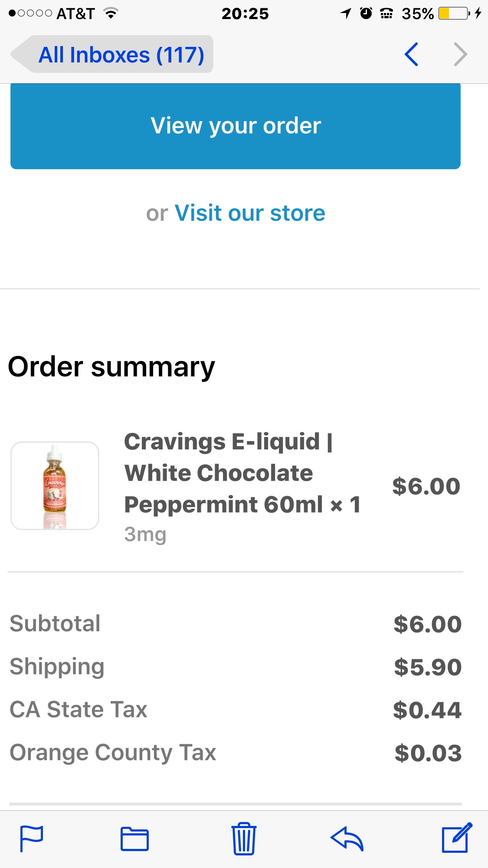Go back to All Inboxes

(113, 55)
